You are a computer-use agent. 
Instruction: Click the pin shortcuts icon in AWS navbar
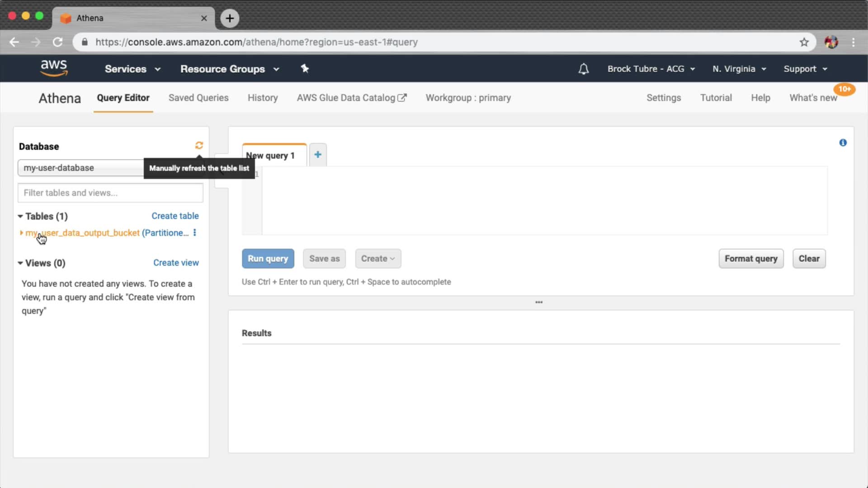305,69
